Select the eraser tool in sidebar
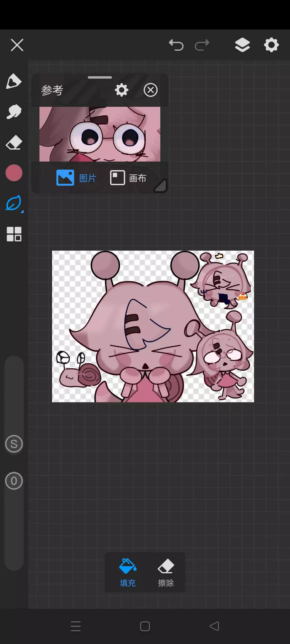This screenshot has height=644, width=290. pos(14,142)
